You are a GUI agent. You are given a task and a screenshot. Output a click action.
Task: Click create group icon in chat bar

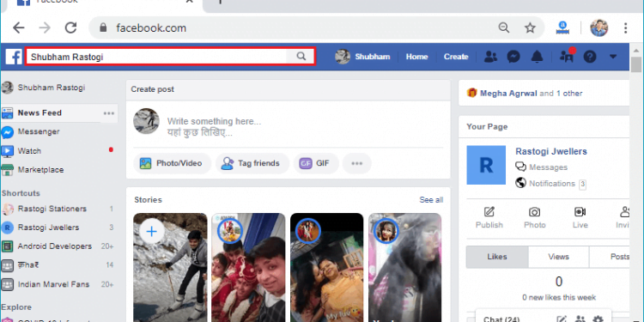tap(580, 319)
